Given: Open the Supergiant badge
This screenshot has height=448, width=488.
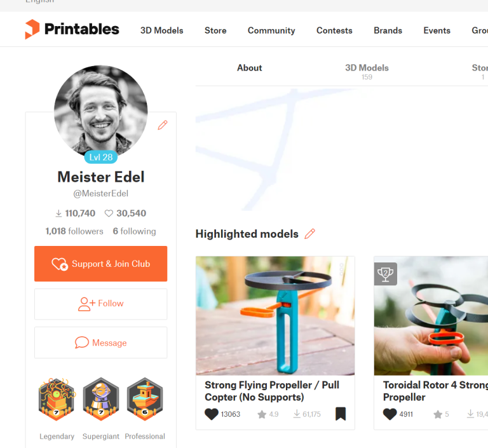Looking at the screenshot, I should [101, 400].
